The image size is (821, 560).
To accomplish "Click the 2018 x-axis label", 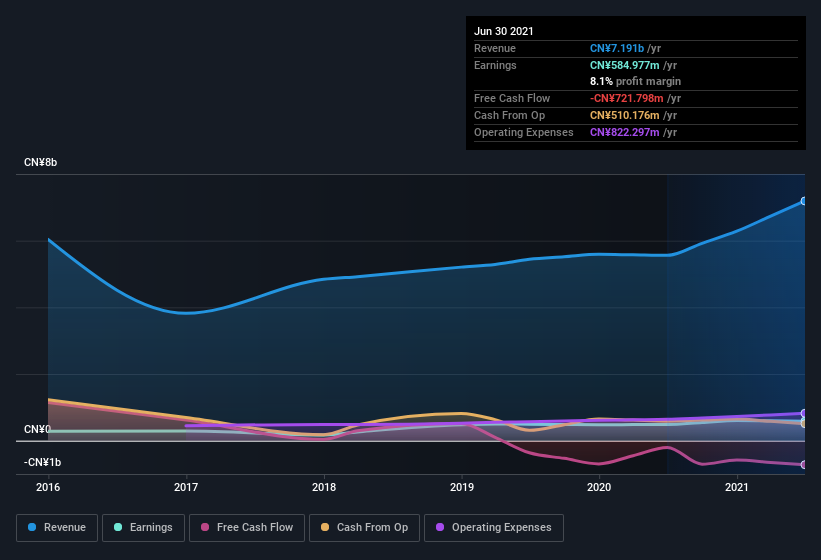I will click(x=324, y=487).
